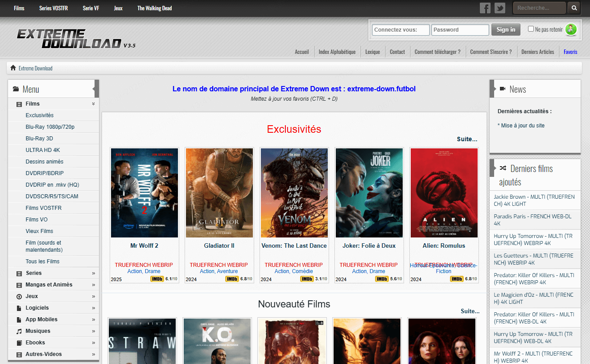Expand the Autres-Videos section

pyautogui.click(x=93, y=354)
